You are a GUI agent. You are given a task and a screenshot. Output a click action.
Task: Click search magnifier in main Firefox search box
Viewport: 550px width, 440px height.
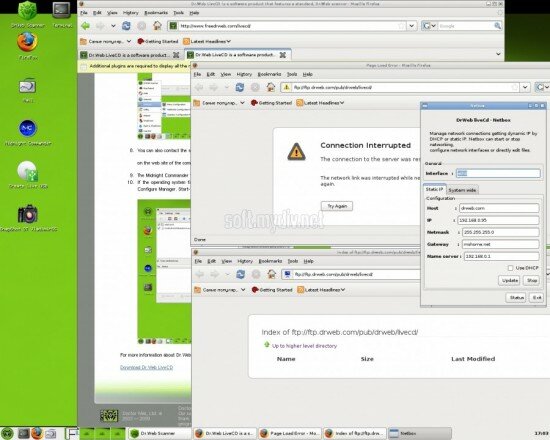497,26
